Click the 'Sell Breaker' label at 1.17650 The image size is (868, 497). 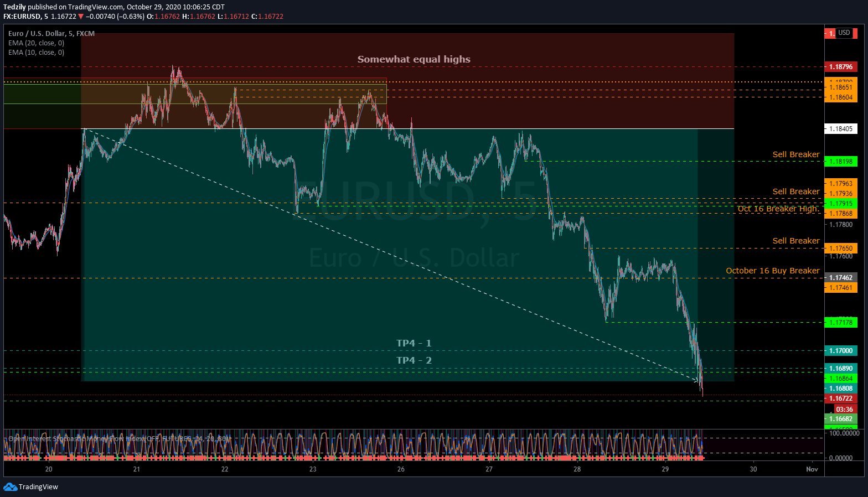coord(796,241)
